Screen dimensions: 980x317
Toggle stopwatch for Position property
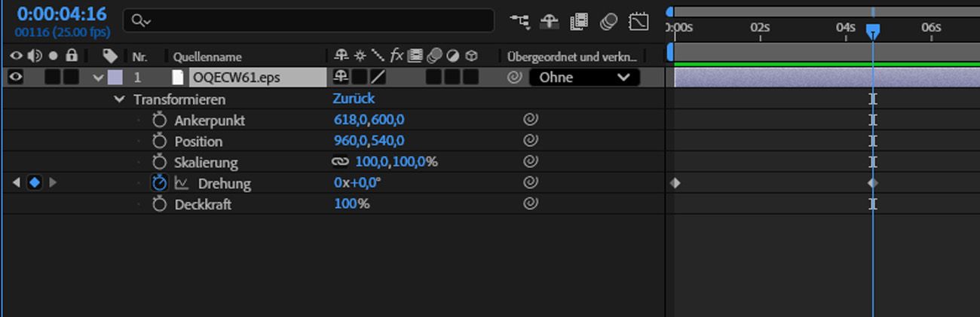[158, 141]
